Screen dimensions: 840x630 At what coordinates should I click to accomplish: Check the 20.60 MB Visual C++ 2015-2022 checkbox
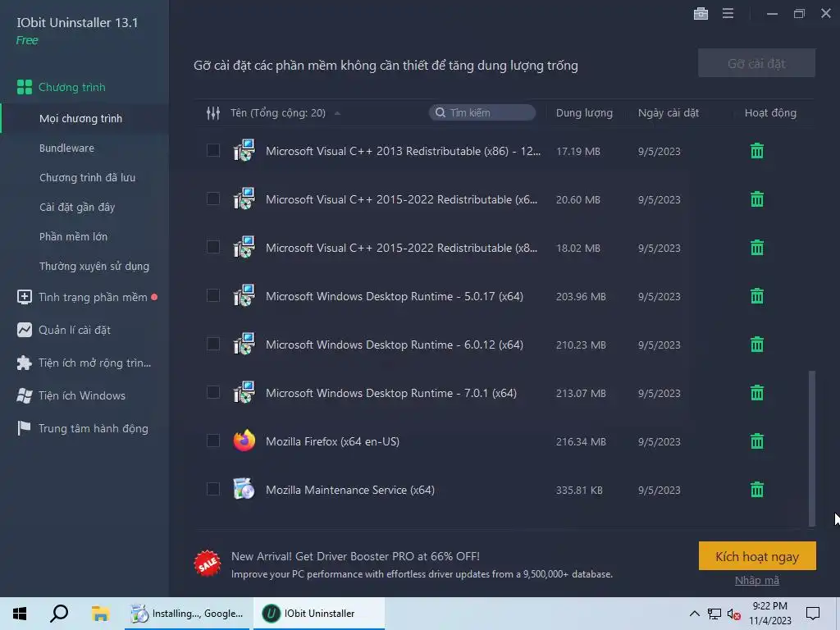coord(213,199)
